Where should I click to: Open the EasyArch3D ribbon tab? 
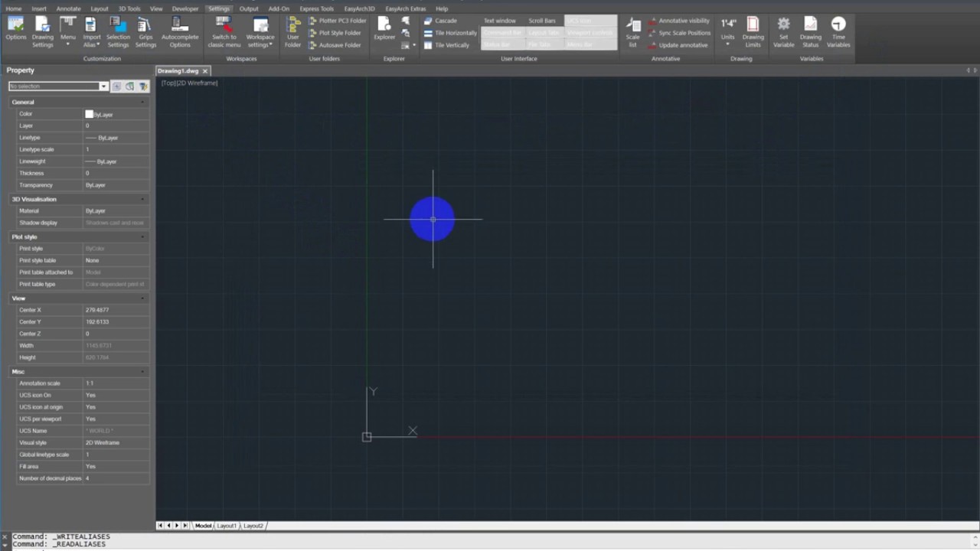[359, 8]
